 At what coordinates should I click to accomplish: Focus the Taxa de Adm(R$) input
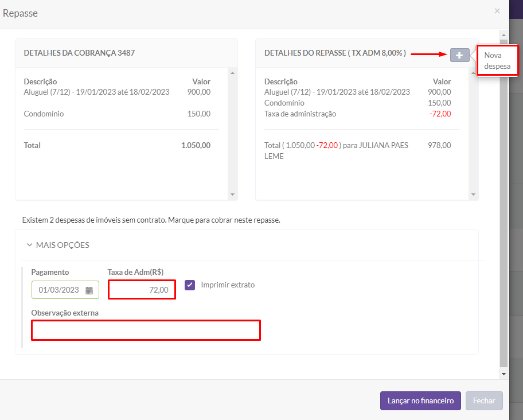tap(142, 290)
